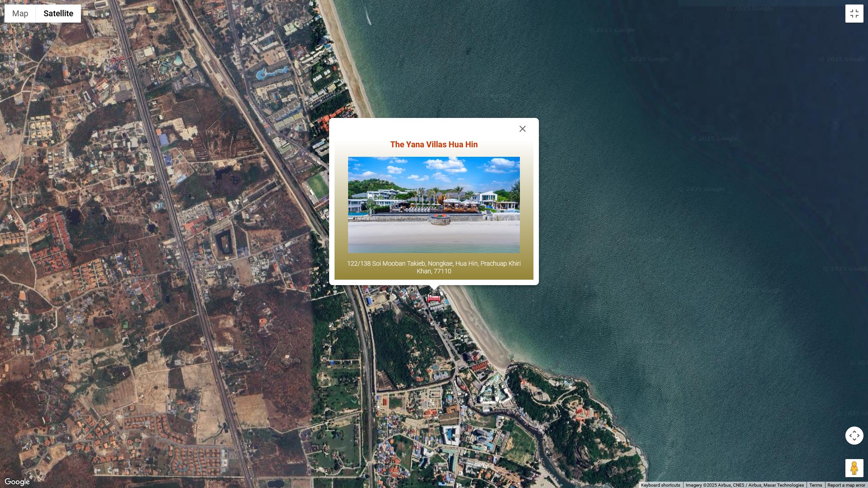Click the red hotel bed marker

(434, 299)
